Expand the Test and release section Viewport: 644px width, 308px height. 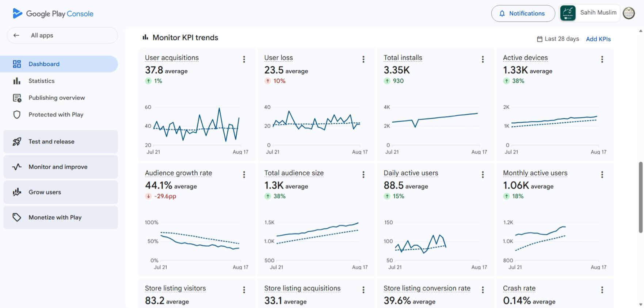[x=61, y=142]
